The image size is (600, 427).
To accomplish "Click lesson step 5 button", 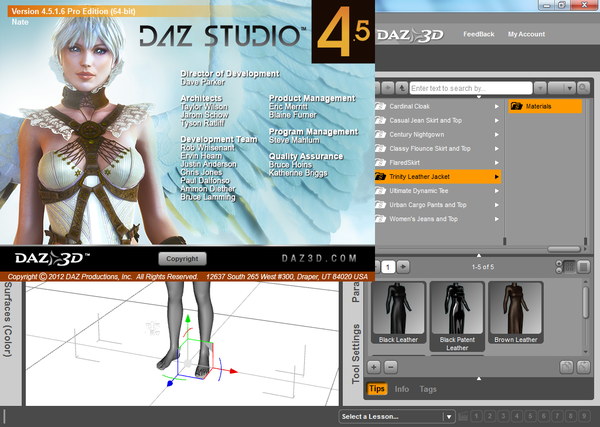I will (x=530, y=416).
